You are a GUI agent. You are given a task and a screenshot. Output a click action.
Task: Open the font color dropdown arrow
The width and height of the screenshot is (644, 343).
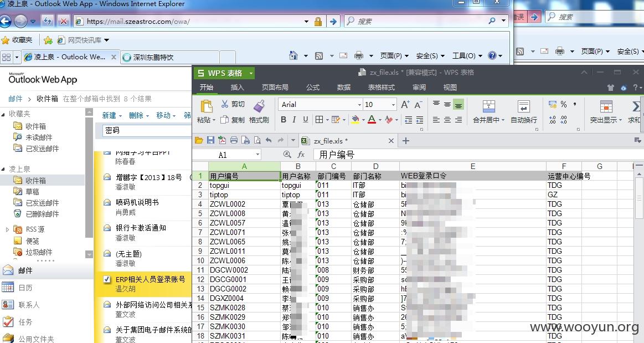click(x=380, y=120)
